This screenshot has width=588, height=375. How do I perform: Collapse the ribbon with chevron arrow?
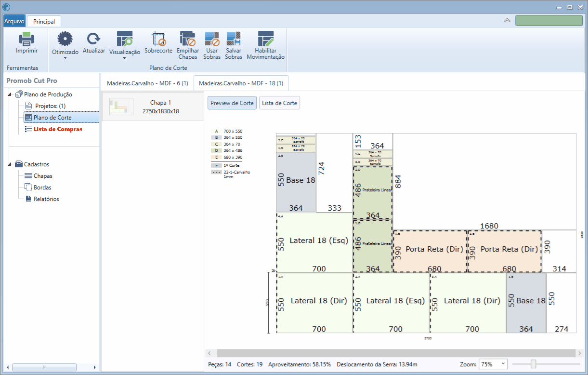click(507, 20)
